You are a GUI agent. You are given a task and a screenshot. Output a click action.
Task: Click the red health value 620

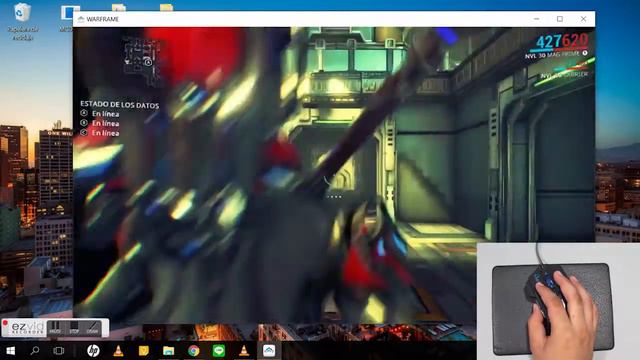click(575, 40)
